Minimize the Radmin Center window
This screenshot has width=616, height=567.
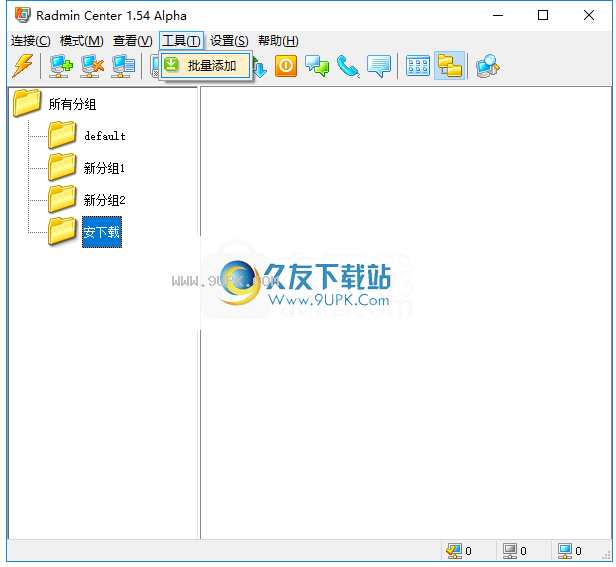(x=498, y=15)
